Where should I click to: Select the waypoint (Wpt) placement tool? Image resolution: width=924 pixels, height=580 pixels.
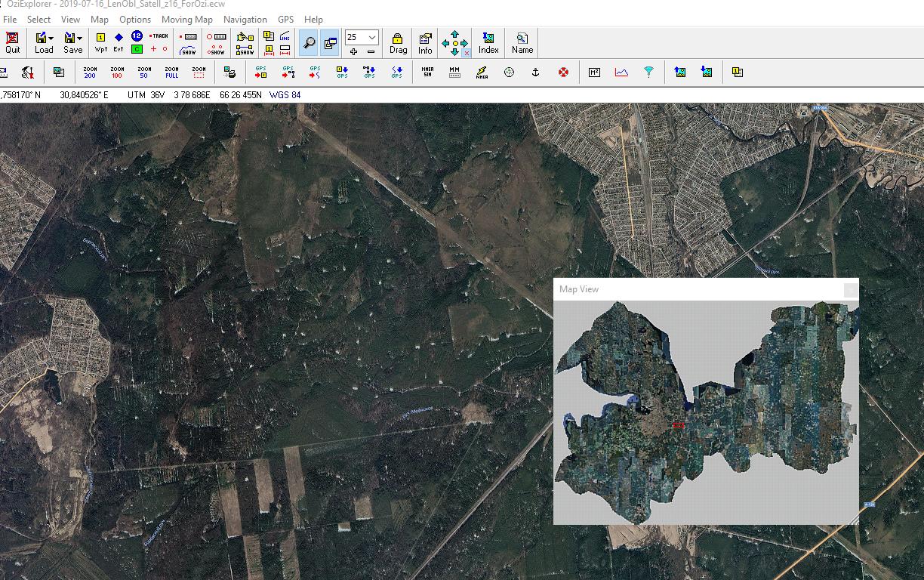pyautogui.click(x=100, y=42)
